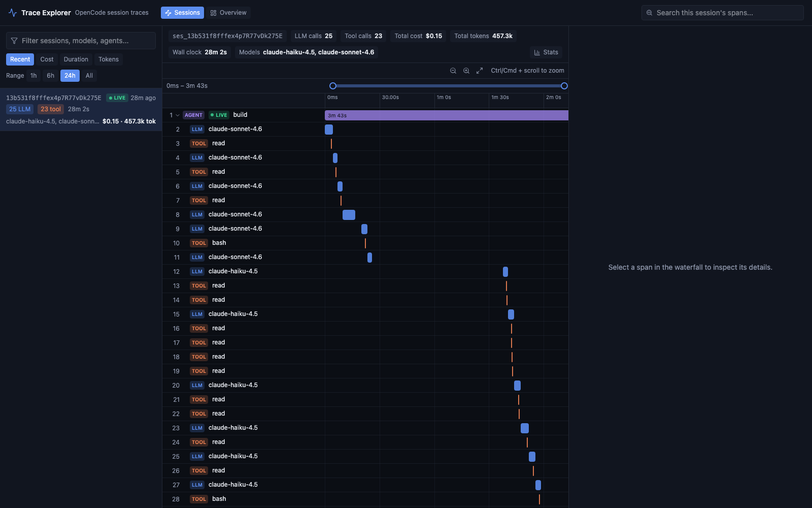The height and width of the screenshot is (508, 812).
Task: Set range to 6h
Action: point(51,76)
